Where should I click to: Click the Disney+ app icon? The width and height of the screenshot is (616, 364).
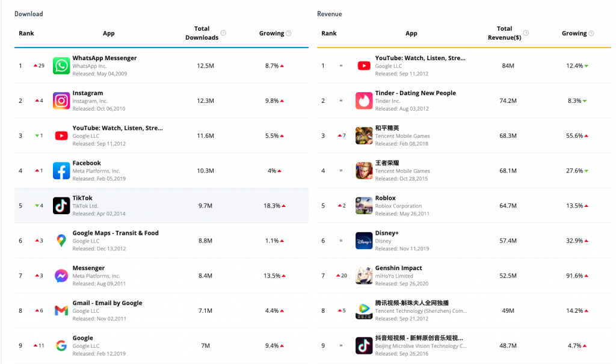coord(364,241)
